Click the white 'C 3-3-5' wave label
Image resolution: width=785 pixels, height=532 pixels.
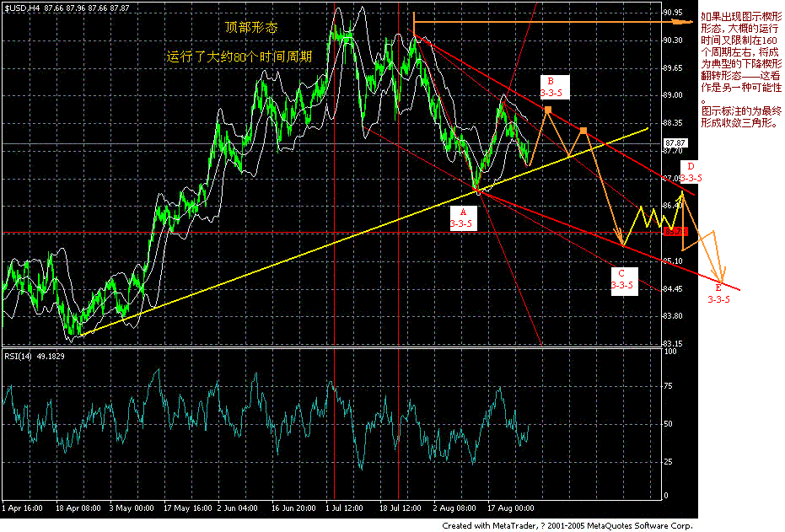[624, 282]
